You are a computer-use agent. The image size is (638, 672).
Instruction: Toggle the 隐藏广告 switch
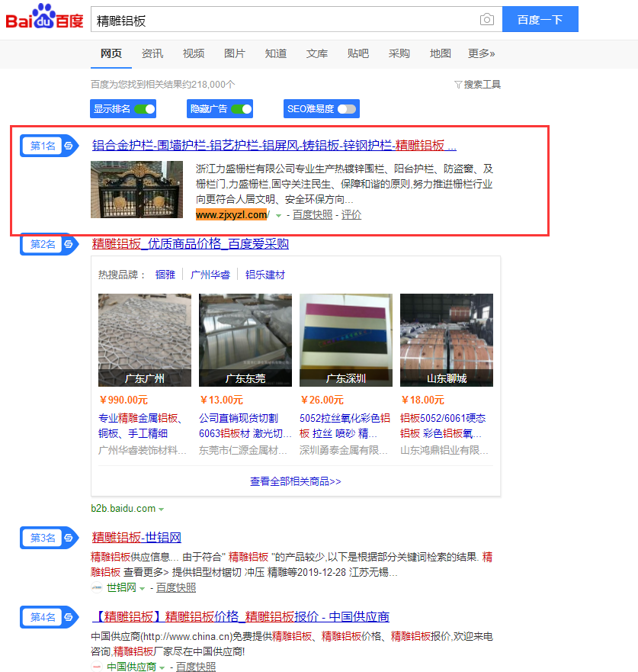[242, 109]
